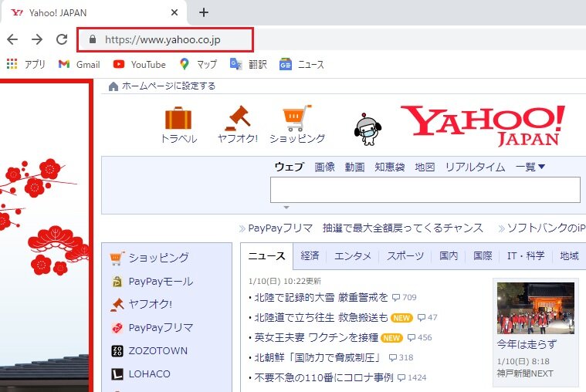Open headline 不要不急の110番にコロナ事例

pos(323,378)
